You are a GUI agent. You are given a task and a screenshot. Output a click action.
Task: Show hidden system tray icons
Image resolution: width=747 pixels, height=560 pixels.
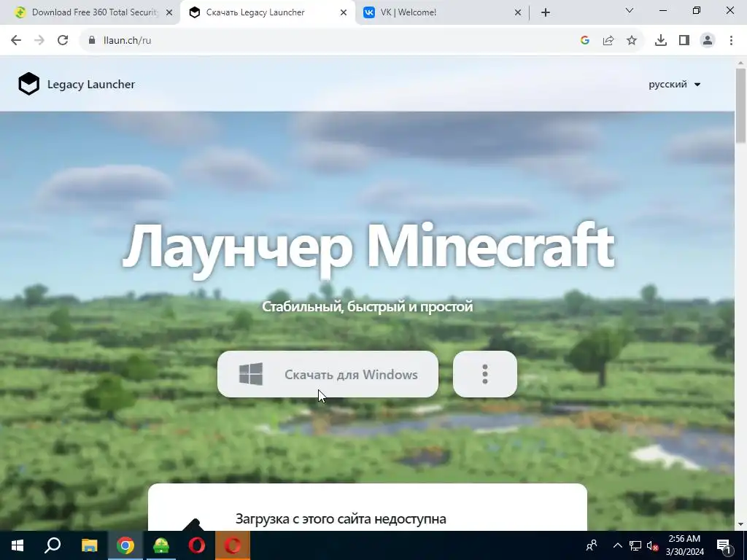tap(617, 545)
